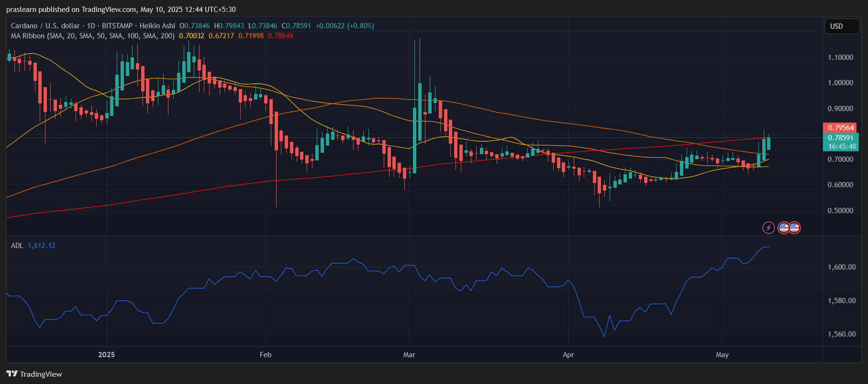Click the Apr time axis label
The height and width of the screenshot is (384, 868).
coord(568,355)
